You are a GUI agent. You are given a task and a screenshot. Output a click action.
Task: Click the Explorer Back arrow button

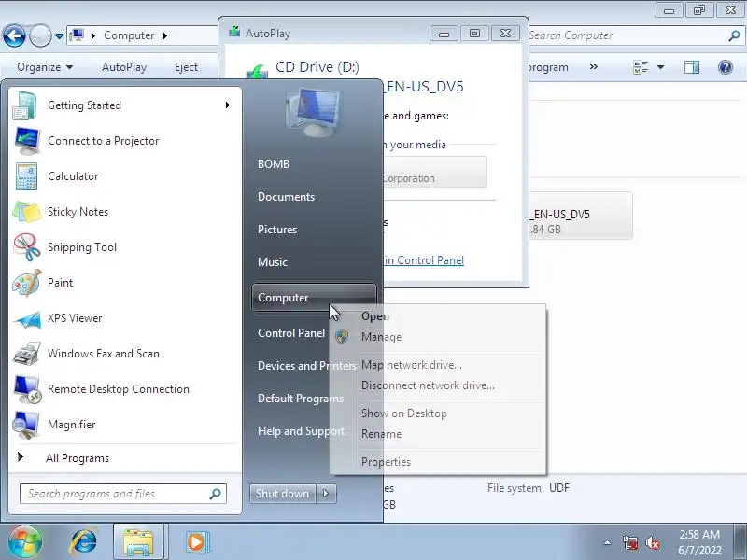pyautogui.click(x=14, y=35)
